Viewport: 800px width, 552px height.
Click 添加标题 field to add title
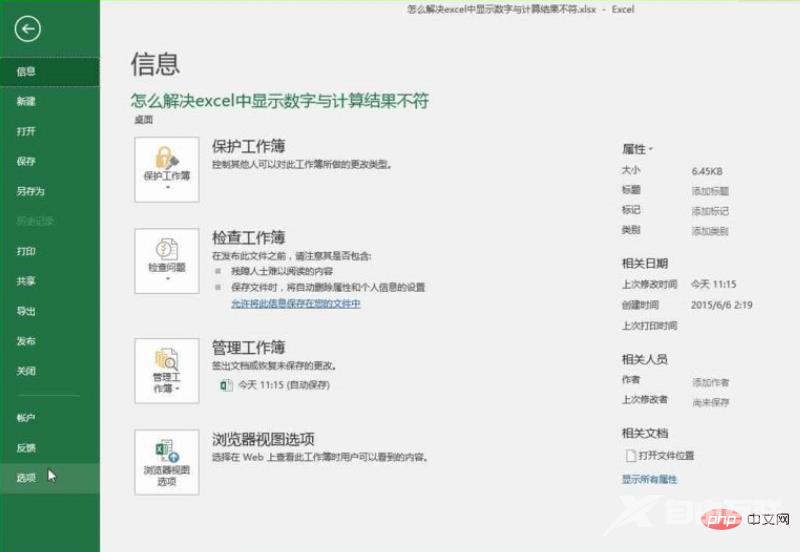click(x=710, y=190)
